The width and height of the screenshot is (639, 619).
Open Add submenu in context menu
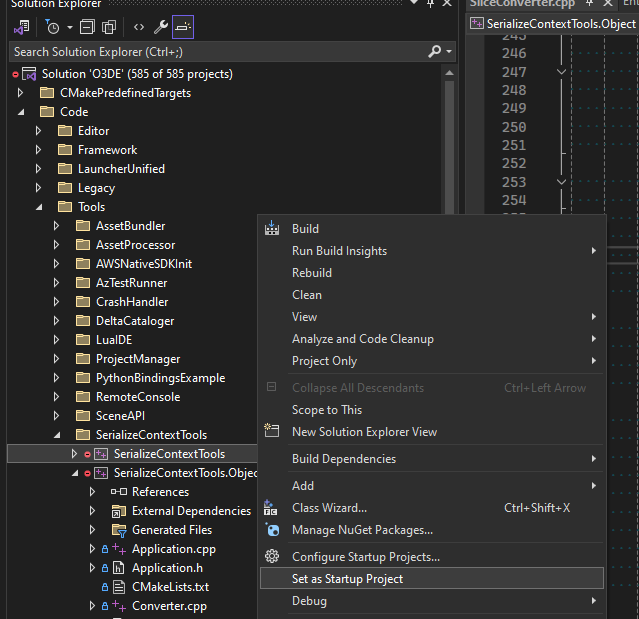(432, 485)
